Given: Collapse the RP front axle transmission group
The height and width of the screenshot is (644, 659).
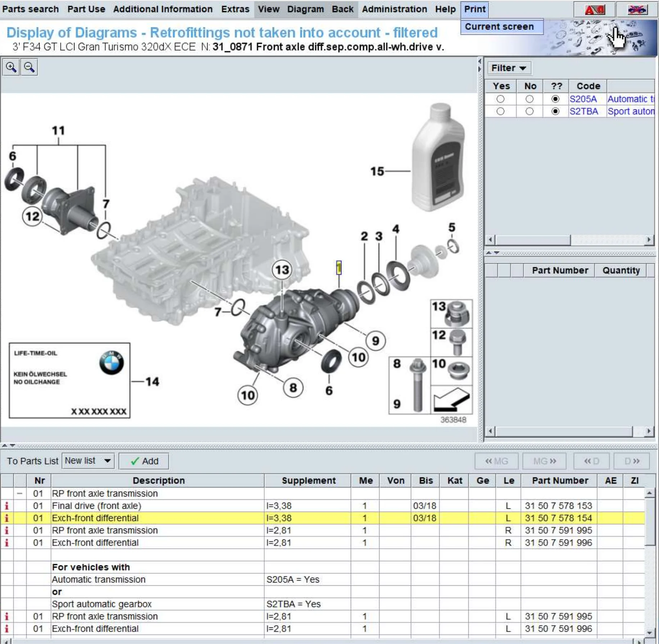Looking at the screenshot, I should click(20, 493).
